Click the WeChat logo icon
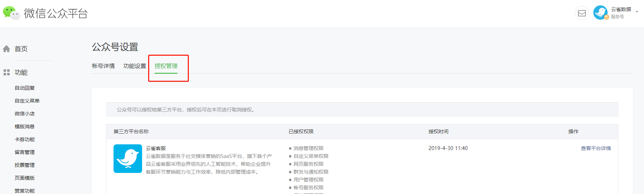The image size is (644, 194). [x=11, y=13]
